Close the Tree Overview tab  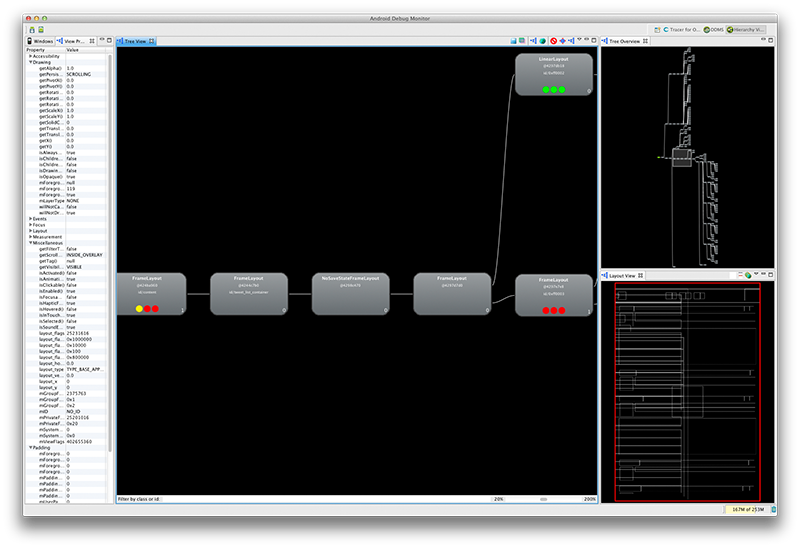(x=645, y=41)
